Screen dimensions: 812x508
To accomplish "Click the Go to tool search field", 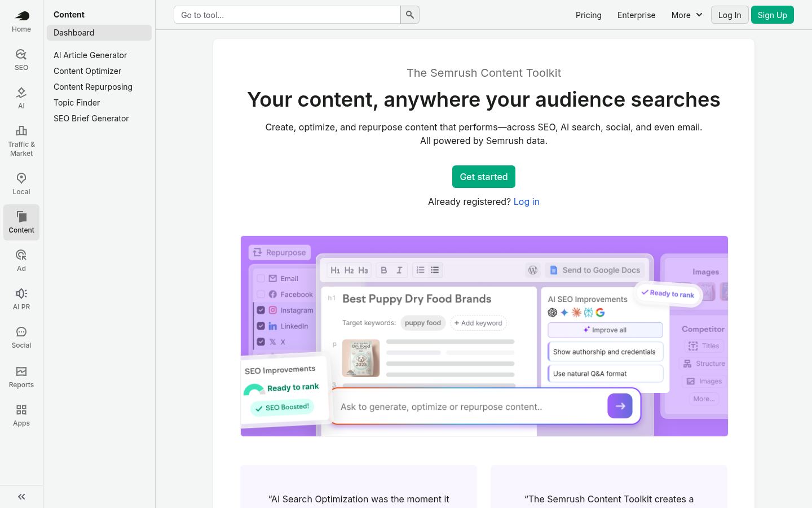I will point(287,15).
